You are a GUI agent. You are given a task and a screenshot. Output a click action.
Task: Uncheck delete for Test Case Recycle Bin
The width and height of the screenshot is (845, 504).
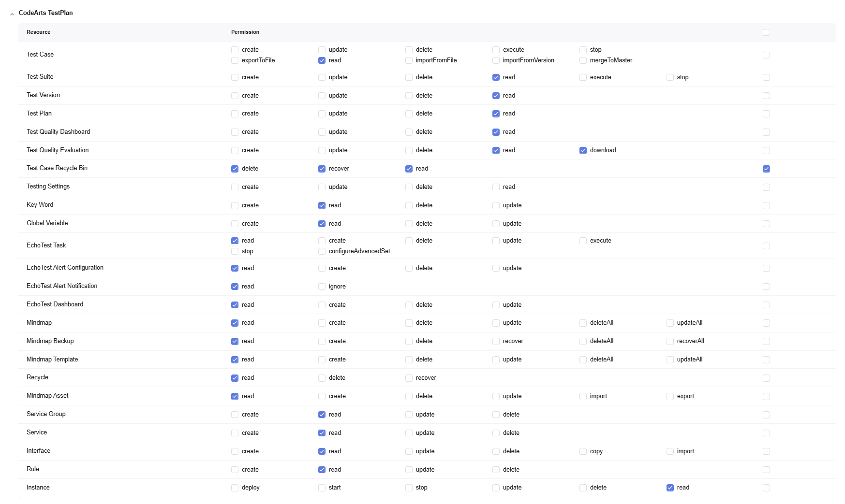point(235,169)
